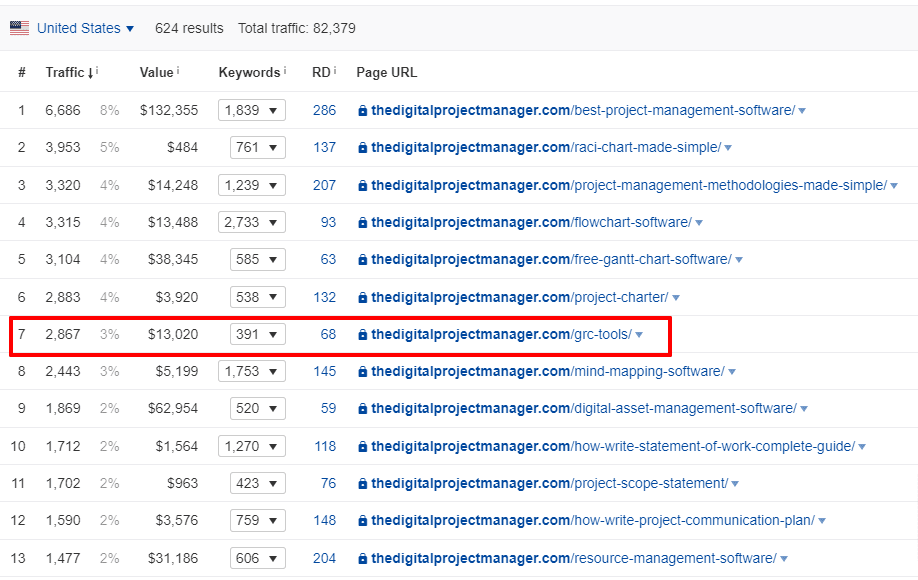Screen dimensions: 918x580
Task: Click RD value 204
Action: click(324, 558)
